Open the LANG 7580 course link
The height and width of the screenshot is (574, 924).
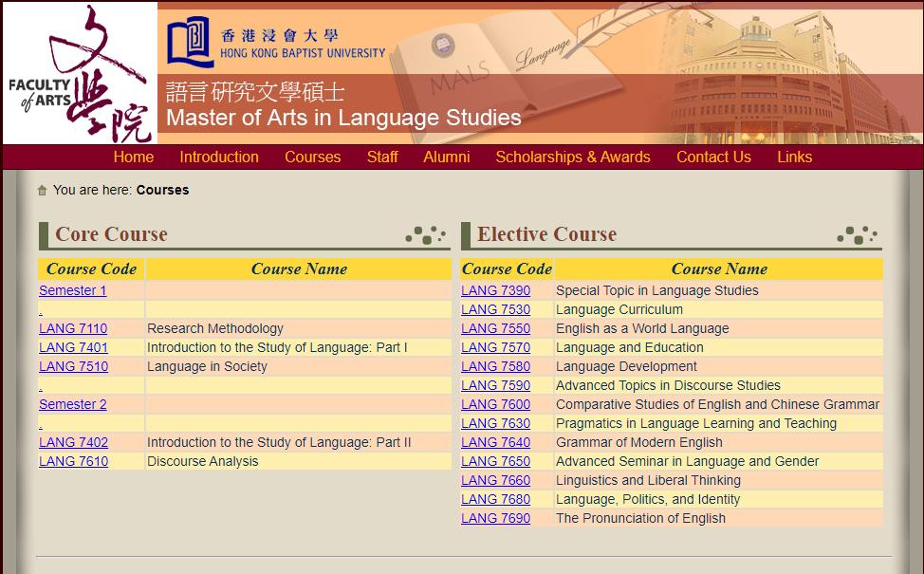pyautogui.click(x=495, y=366)
